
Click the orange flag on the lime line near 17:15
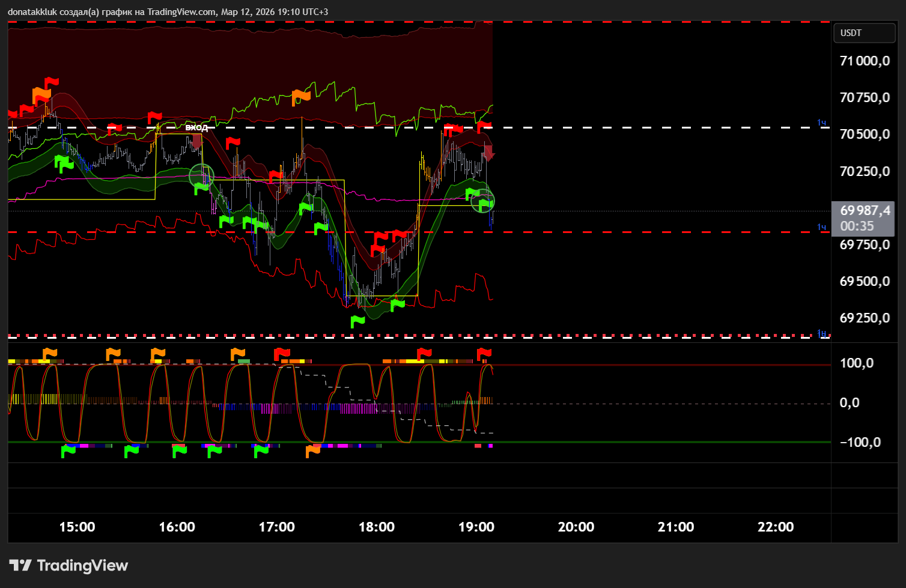[x=300, y=97]
